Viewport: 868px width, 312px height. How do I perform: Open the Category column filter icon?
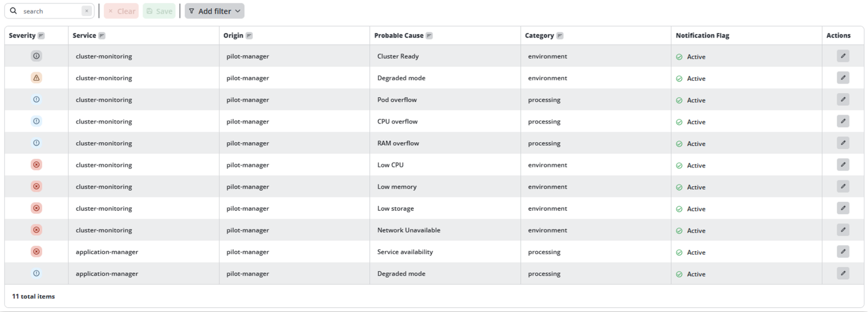click(x=560, y=36)
